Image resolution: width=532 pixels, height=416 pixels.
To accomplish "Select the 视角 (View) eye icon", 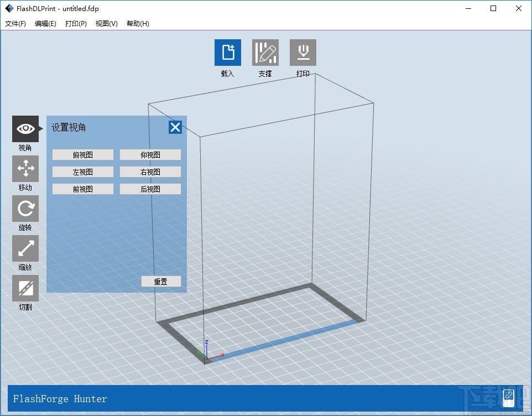I will coord(25,129).
